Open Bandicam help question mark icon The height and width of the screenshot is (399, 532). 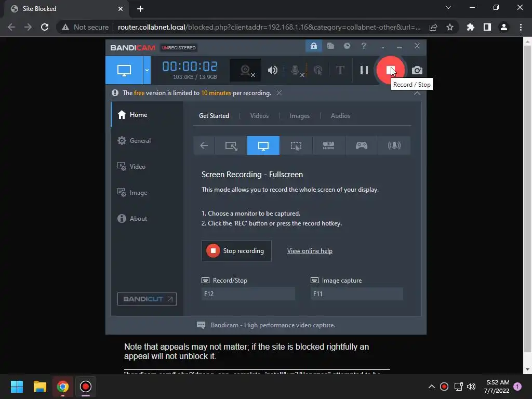pos(364,46)
